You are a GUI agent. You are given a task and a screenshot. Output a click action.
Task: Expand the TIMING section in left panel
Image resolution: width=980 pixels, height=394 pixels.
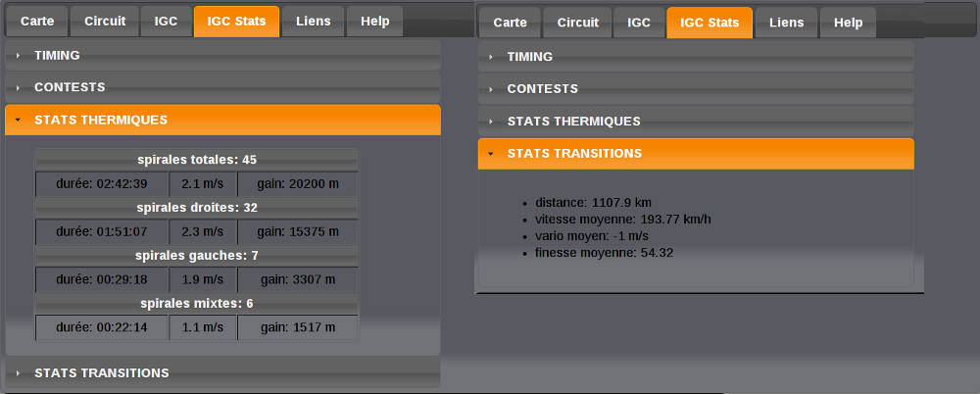[x=57, y=56]
